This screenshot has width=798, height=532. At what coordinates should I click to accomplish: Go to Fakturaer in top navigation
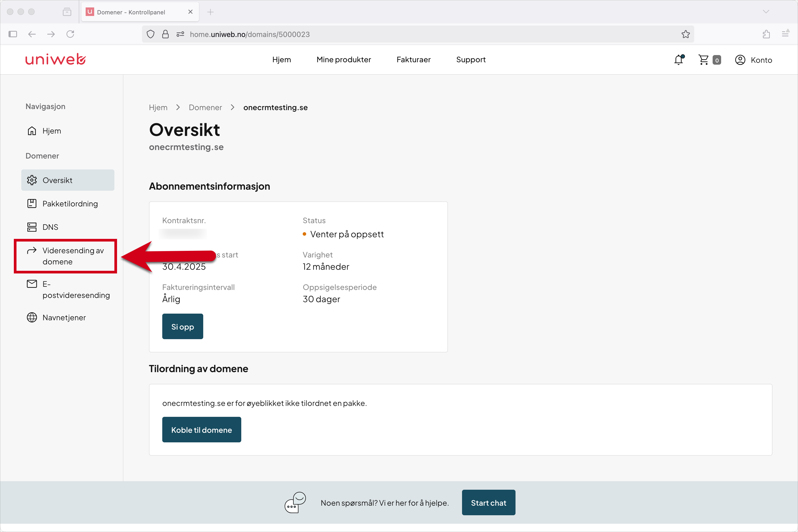pyautogui.click(x=414, y=60)
